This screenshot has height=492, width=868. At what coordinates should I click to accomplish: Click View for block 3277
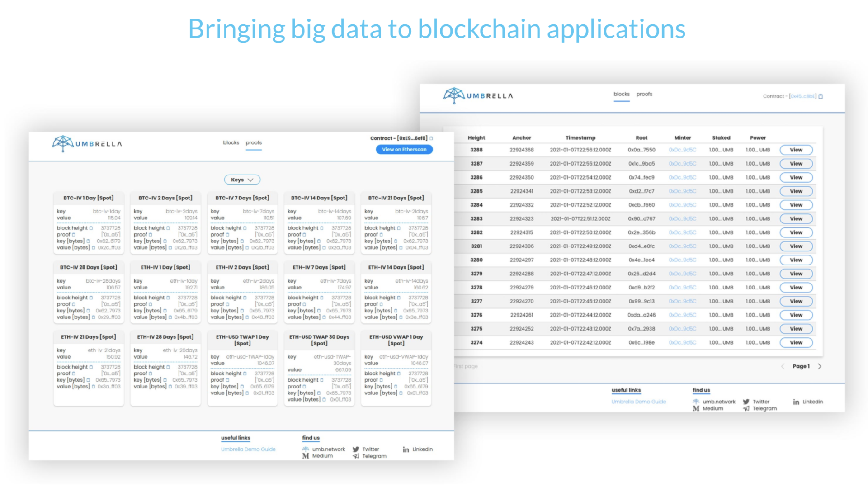tap(796, 302)
